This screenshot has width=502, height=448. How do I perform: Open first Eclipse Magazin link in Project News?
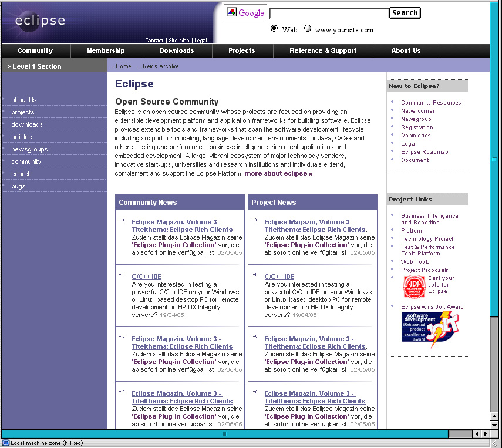click(x=315, y=225)
